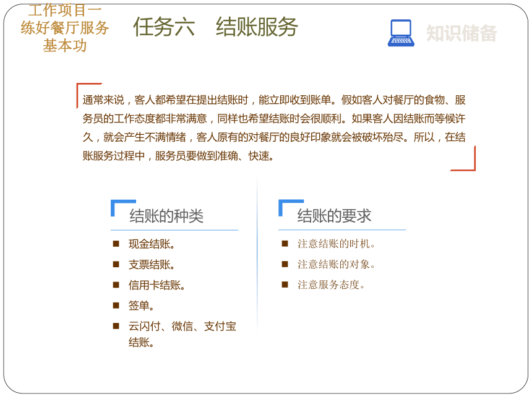
Task: Select the '云闪付、微信、支付宝' list item
Action: coord(182,327)
